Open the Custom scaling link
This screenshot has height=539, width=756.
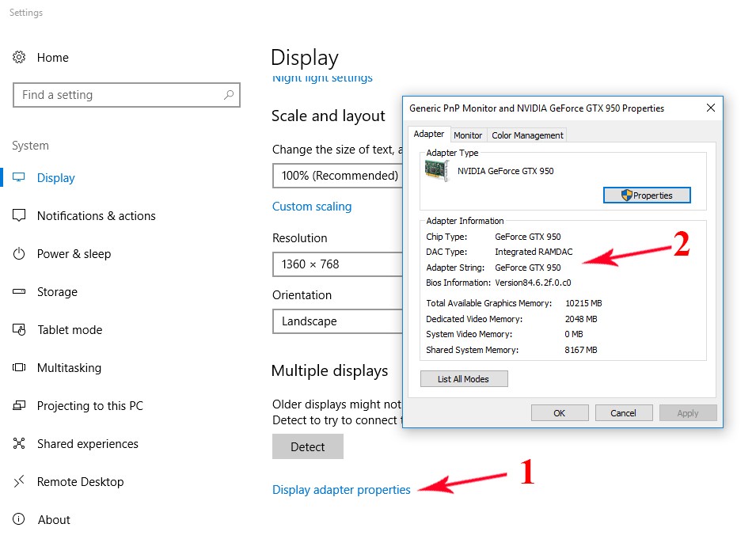pos(312,207)
